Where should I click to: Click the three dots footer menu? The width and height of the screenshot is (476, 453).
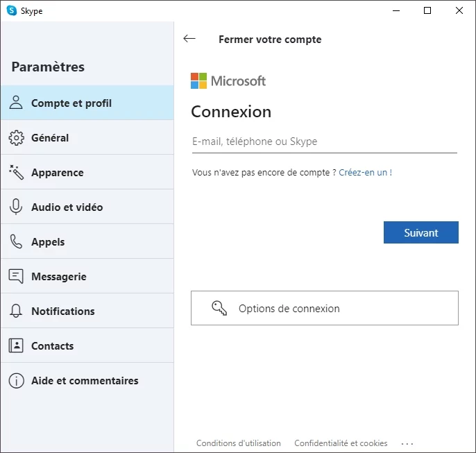(x=407, y=443)
